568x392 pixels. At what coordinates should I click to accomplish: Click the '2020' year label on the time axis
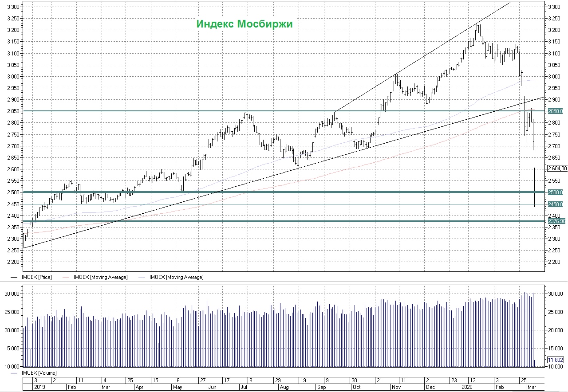click(467, 387)
